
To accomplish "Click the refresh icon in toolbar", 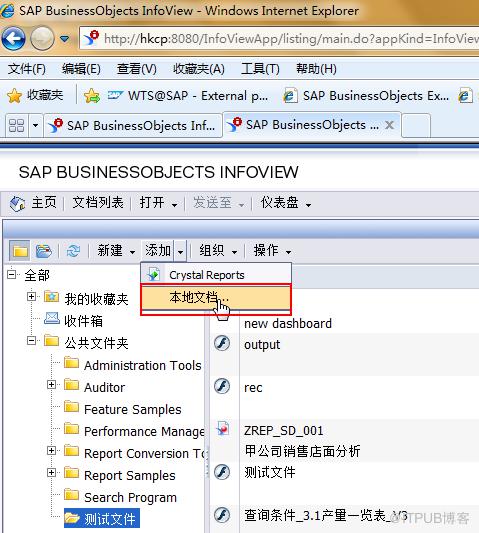I will click(x=73, y=251).
